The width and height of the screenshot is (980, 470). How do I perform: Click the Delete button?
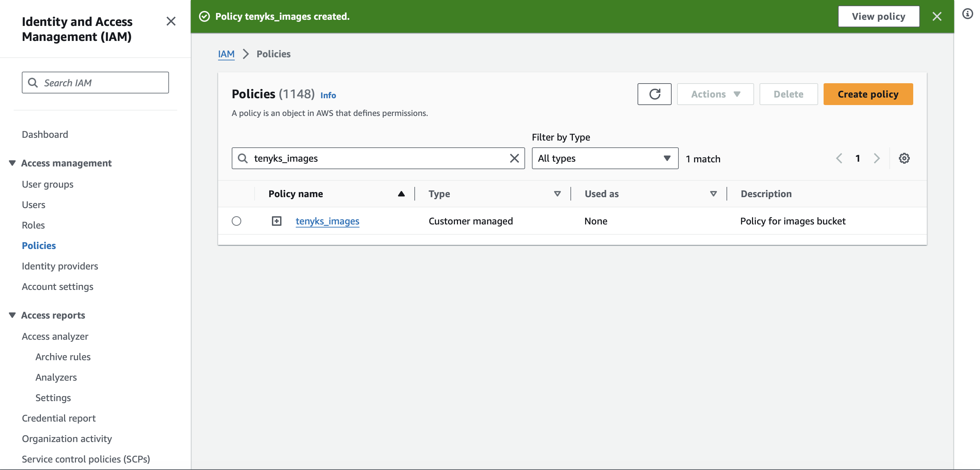[788, 94]
